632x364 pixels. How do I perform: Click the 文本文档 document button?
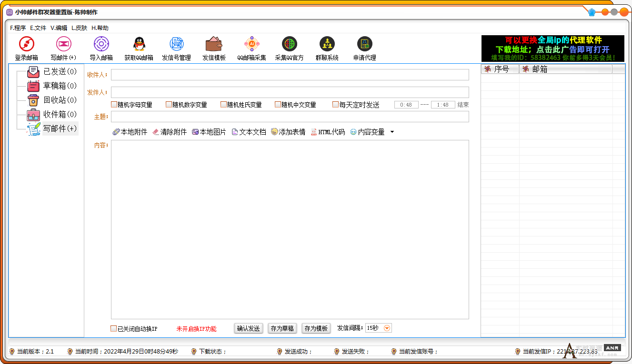pos(249,132)
